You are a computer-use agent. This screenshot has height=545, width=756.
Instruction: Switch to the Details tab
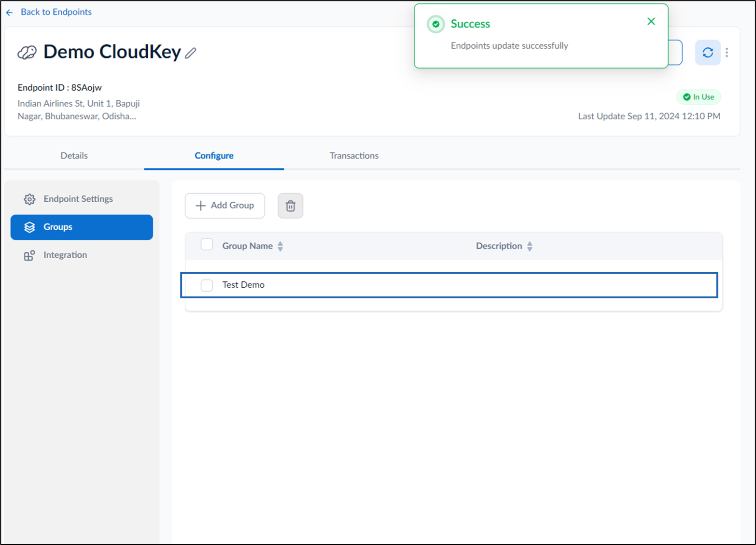coord(74,155)
